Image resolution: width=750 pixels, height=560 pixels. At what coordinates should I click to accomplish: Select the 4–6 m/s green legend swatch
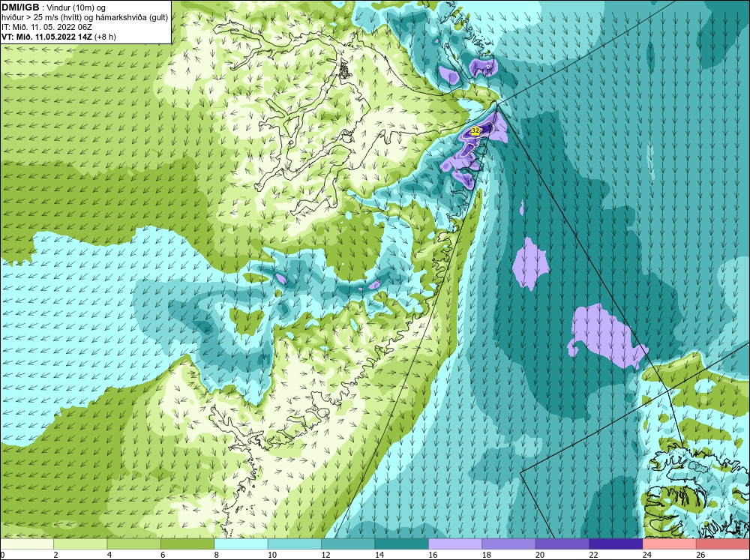coord(134,544)
